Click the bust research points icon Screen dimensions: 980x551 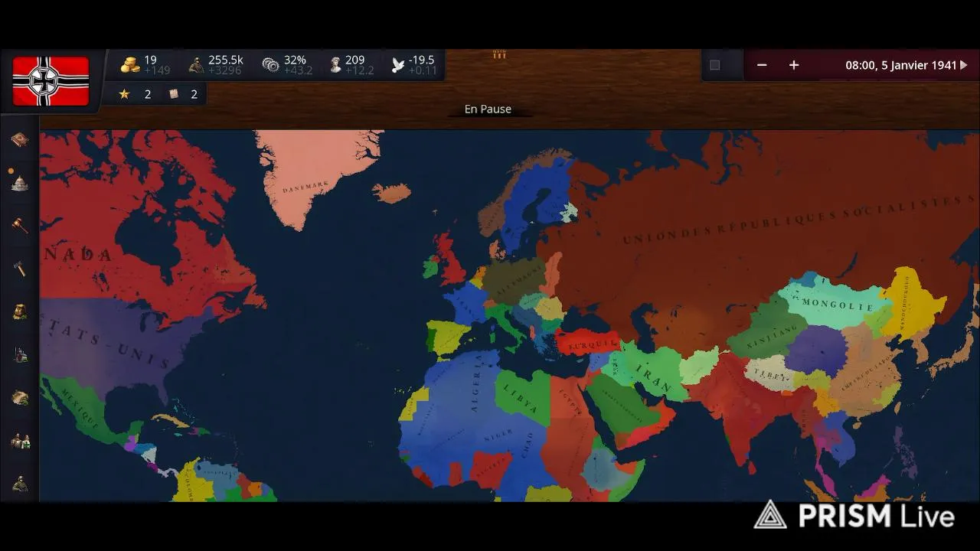(x=335, y=65)
